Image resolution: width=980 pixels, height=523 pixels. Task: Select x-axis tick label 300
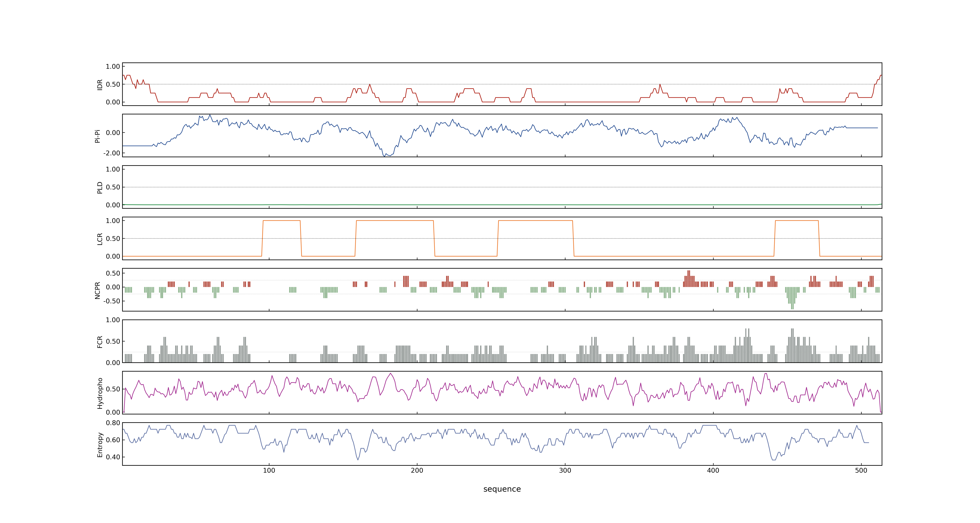pos(565,470)
